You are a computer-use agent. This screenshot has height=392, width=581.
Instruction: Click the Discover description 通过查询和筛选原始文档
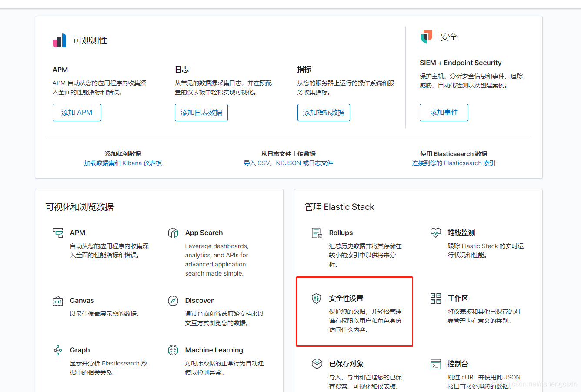224,319
